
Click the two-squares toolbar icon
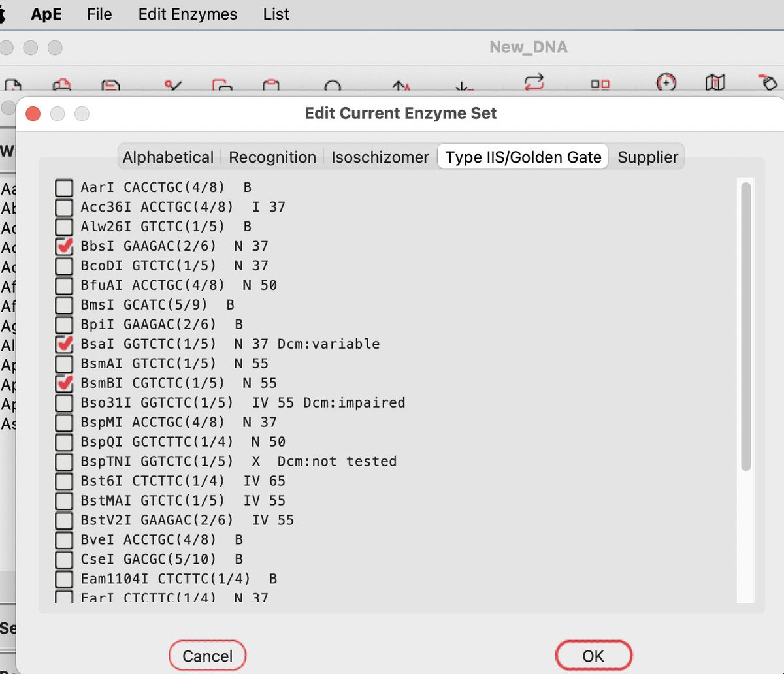tap(600, 84)
